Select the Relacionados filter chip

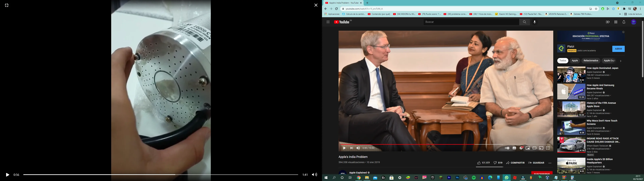[591, 61]
